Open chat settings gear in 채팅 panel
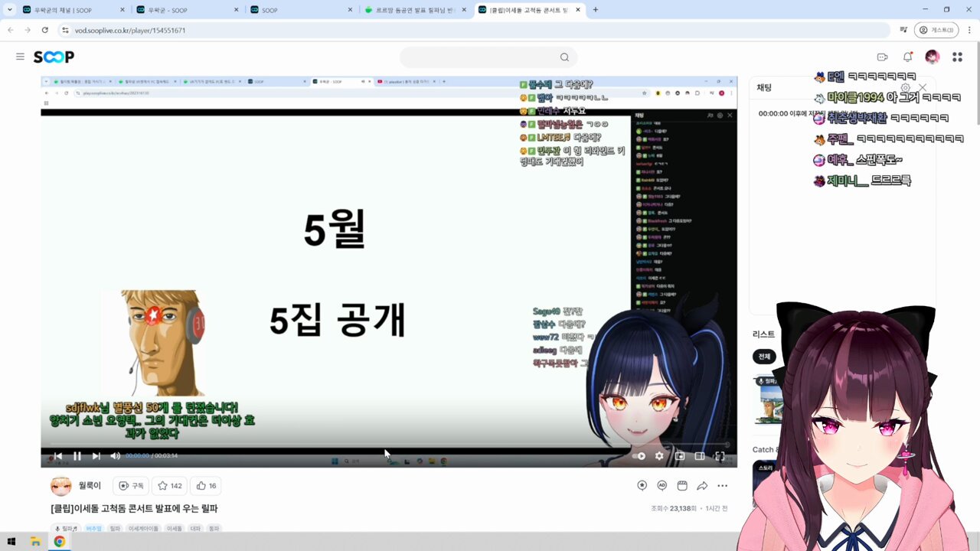Screen dimensions: 980x551 coord(905,88)
